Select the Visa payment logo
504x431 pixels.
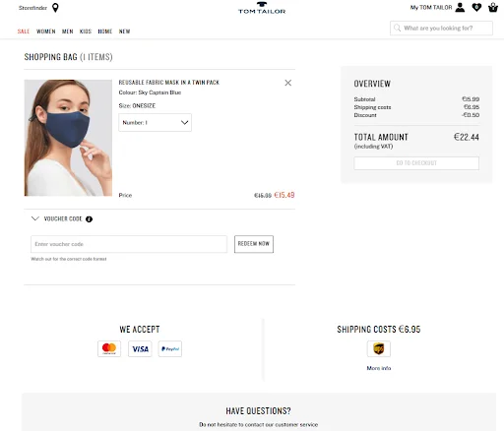[x=140, y=348]
